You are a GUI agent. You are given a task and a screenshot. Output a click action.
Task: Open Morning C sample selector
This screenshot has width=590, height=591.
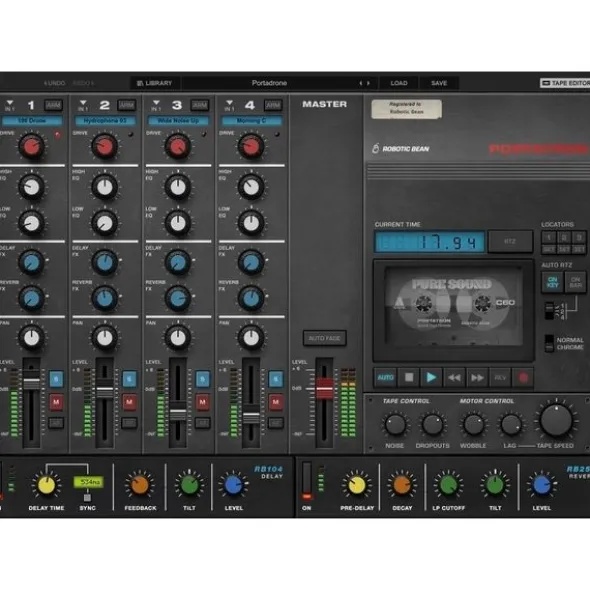(251, 121)
